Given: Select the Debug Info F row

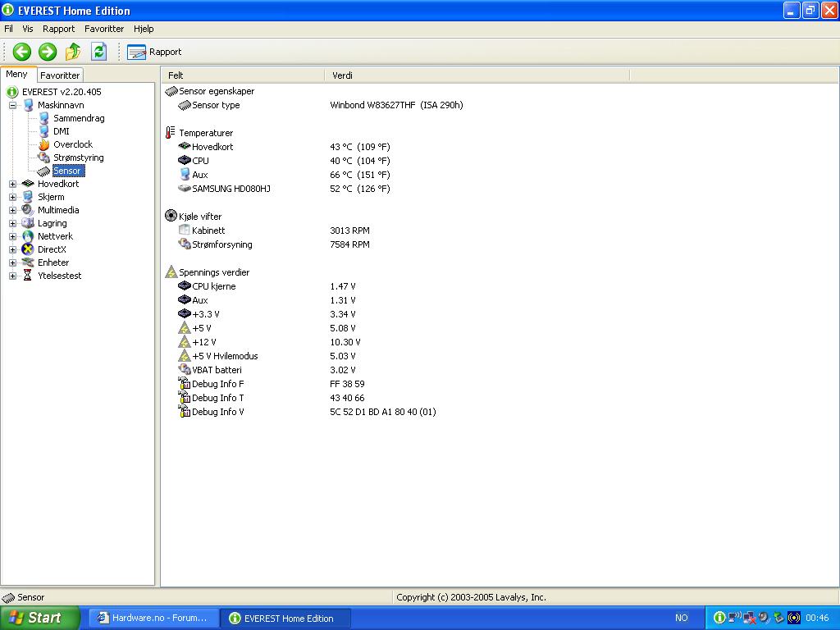Looking at the screenshot, I should (x=272, y=384).
